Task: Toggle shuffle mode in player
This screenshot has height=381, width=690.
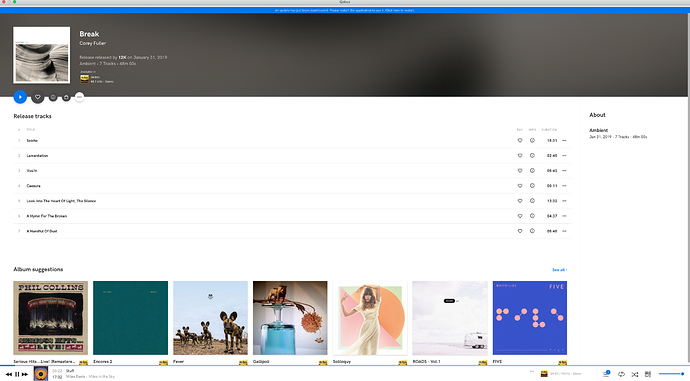Action: coord(635,374)
